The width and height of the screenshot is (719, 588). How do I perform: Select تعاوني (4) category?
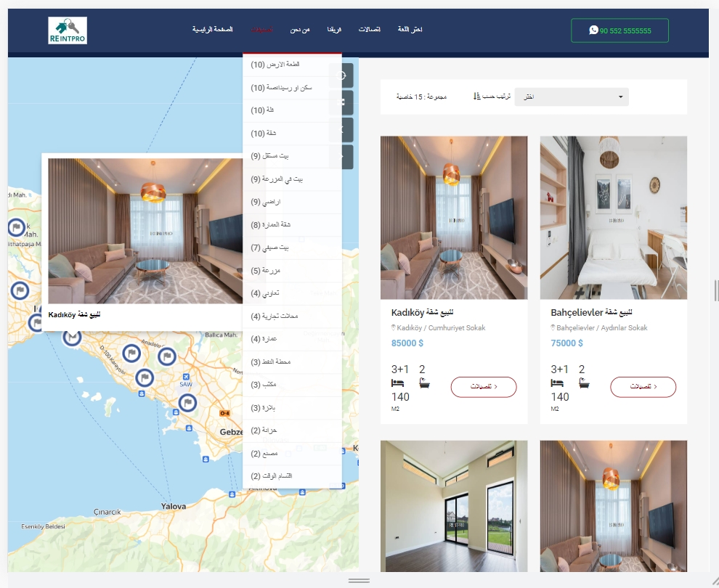click(x=292, y=293)
